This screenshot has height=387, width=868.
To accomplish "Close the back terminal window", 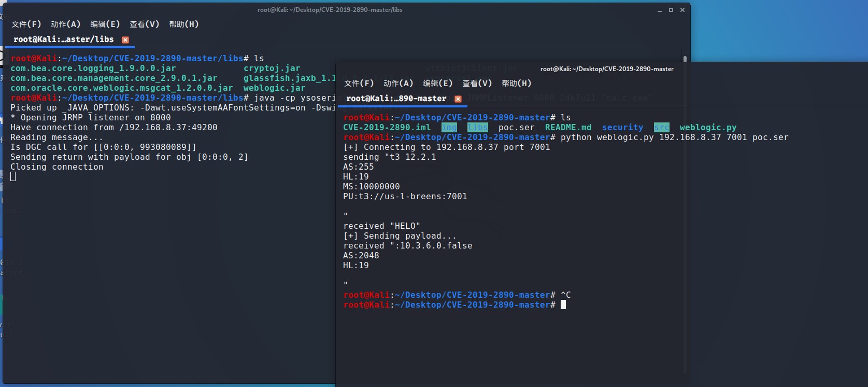I will (682, 10).
